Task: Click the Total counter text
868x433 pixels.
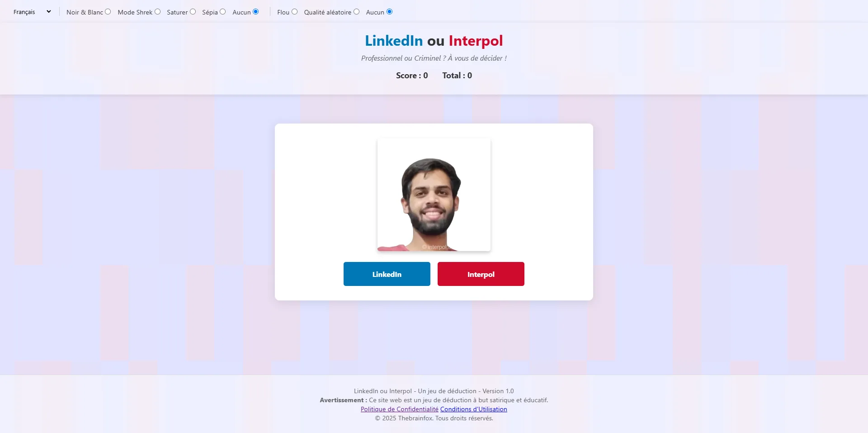Action: pyautogui.click(x=457, y=76)
